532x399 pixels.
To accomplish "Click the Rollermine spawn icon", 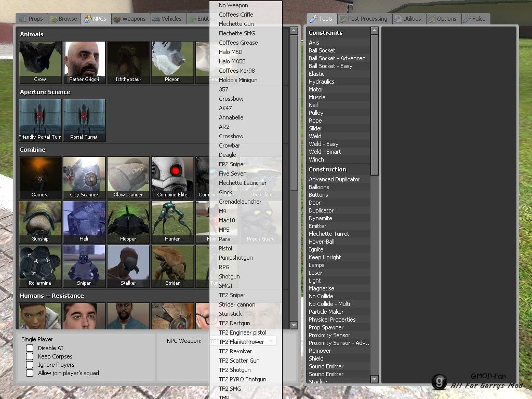I will click(x=40, y=266).
